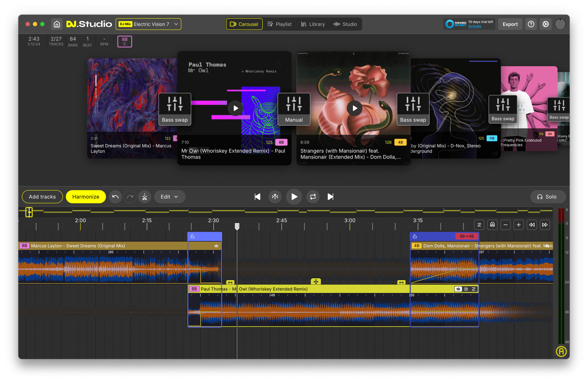Click the Activate trial link
Viewport: 588px width, 381px height.
475,26
